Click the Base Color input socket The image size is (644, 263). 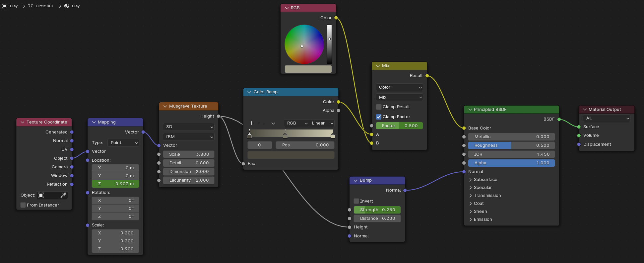tap(464, 128)
